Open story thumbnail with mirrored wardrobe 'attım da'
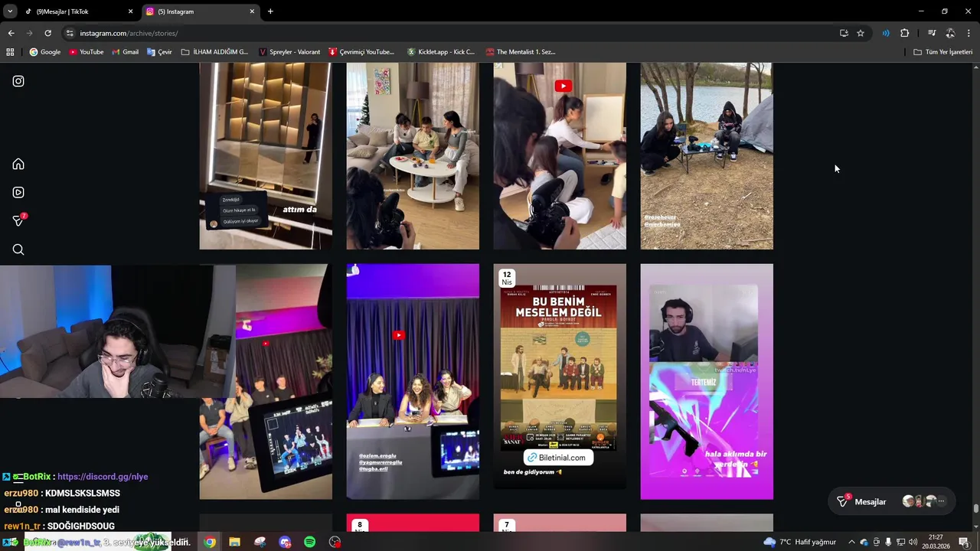Viewport: 980px width, 551px height. [266, 156]
